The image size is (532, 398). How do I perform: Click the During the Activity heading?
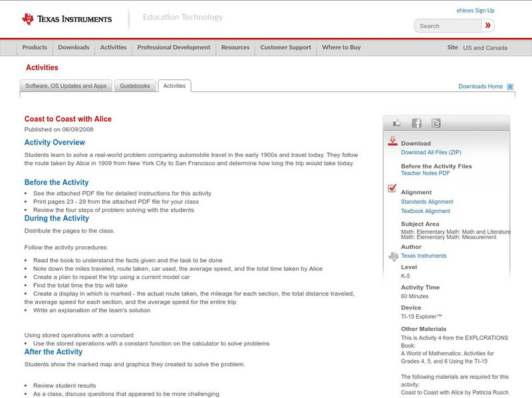57,218
